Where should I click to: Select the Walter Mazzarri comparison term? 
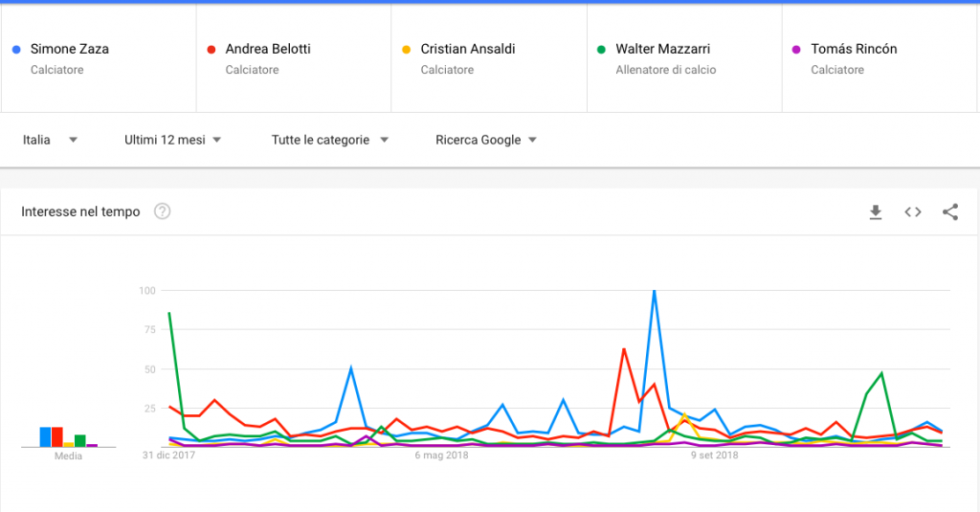[x=662, y=49]
